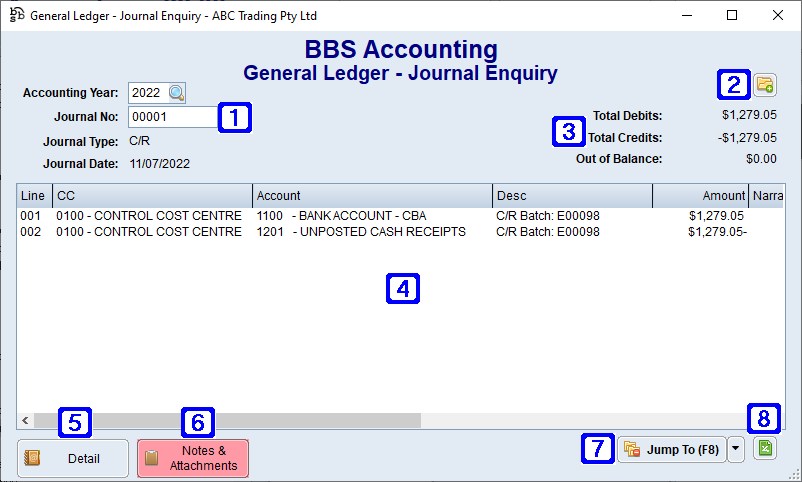Click the BBS application icon in title bar
Viewport: 802px width, 482px height.
pos(17,15)
